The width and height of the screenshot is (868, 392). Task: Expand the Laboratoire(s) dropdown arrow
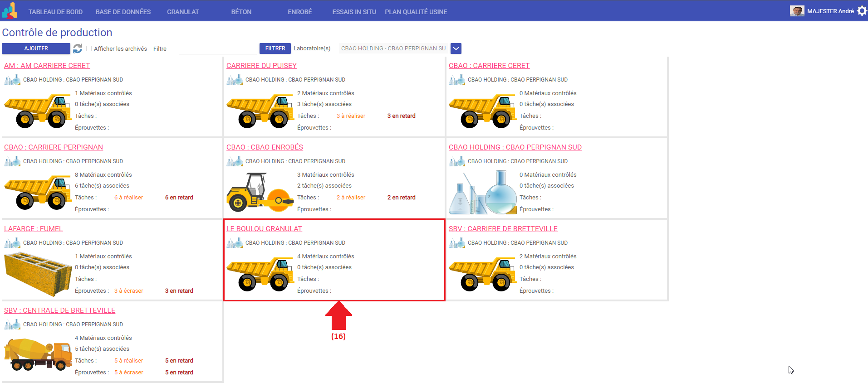[456, 48]
